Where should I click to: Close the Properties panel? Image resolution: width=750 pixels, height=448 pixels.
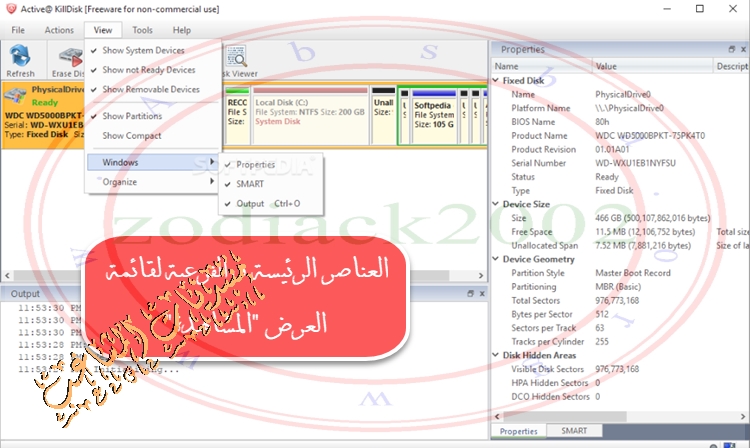[x=743, y=49]
